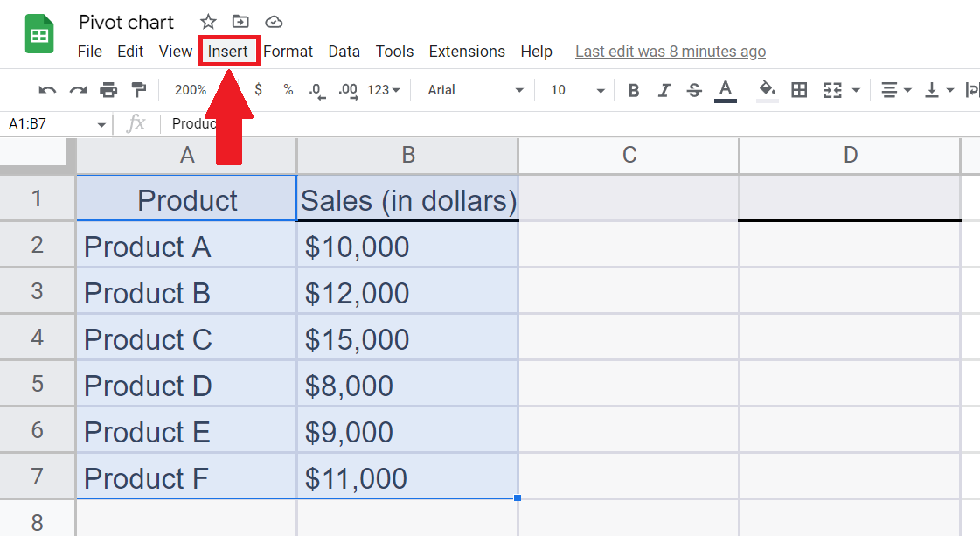Screen dimensions: 980x536
Task: Open the Extensions menu
Action: (467, 52)
